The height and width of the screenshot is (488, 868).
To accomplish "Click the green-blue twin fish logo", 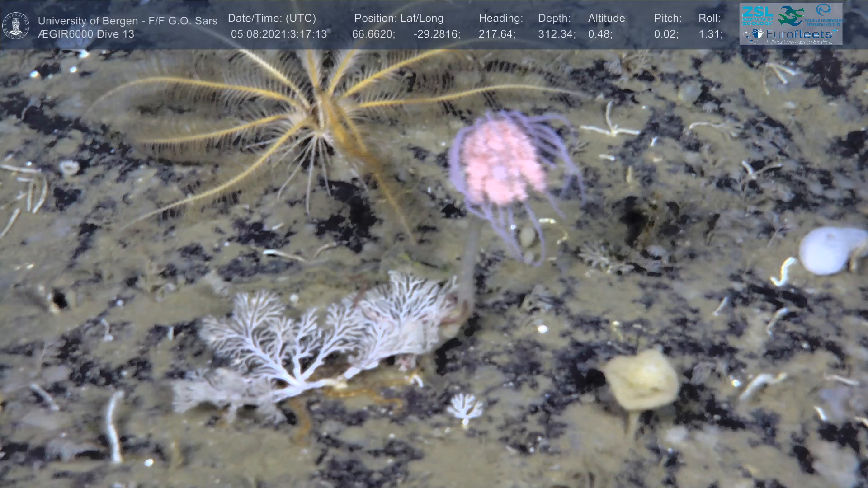I will pyautogui.click(x=790, y=15).
